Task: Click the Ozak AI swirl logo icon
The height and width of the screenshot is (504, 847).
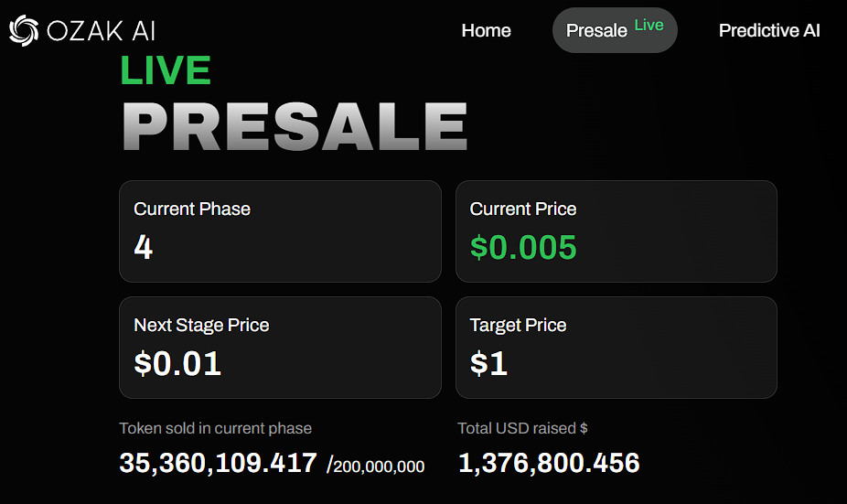Action: pyautogui.click(x=24, y=30)
